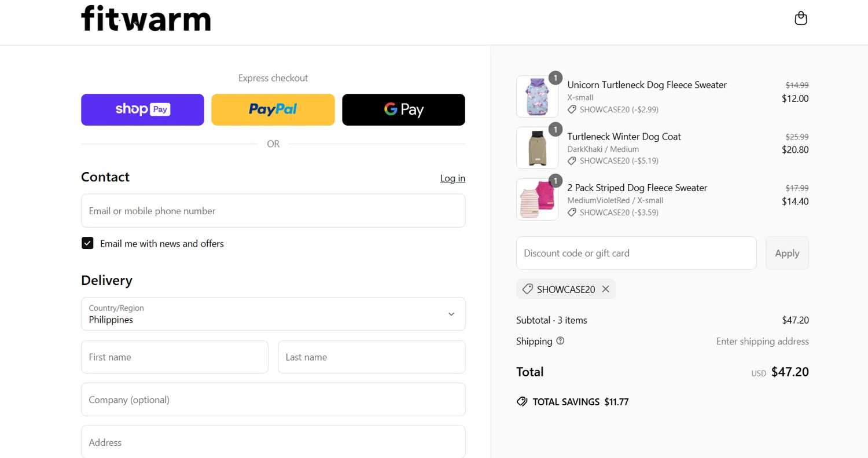Screen dimensions: 868x458
Task: Click the tag icon in SHOWCASE20 chip
Action: (x=527, y=289)
